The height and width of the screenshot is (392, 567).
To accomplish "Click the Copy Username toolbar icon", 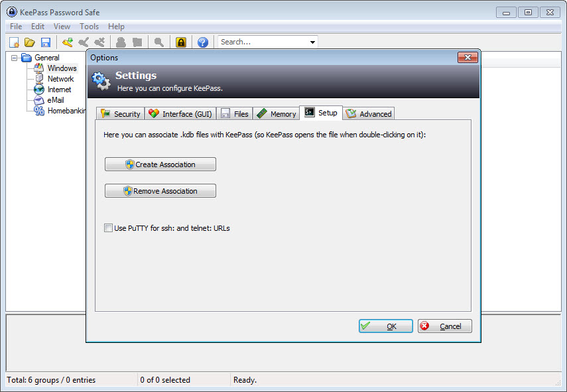I will coord(121,42).
